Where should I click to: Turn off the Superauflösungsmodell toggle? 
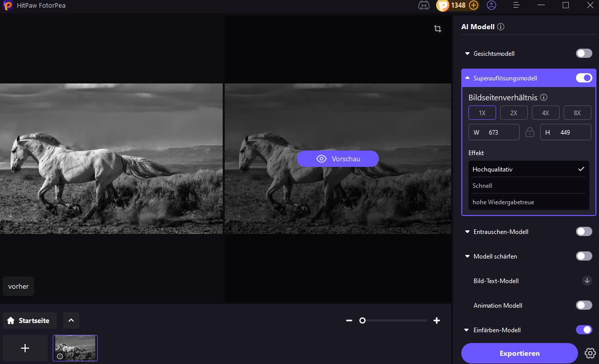(x=584, y=78)
